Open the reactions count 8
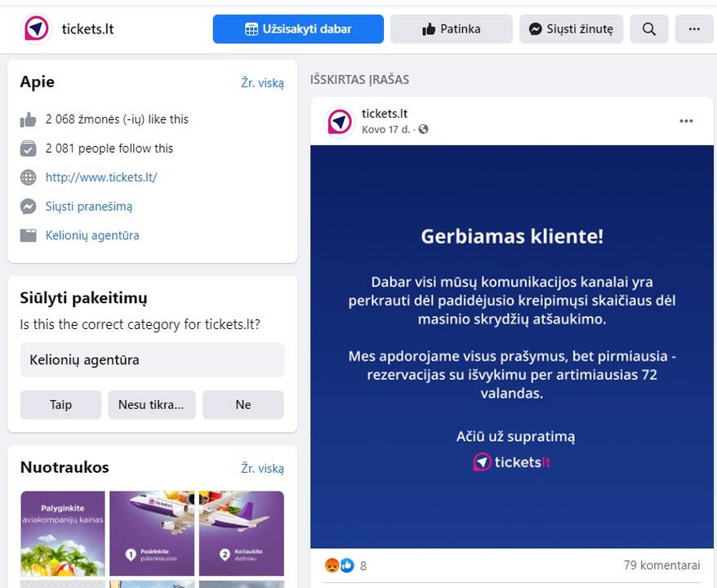This screenshot has width=717, height=588. (363, 566)
